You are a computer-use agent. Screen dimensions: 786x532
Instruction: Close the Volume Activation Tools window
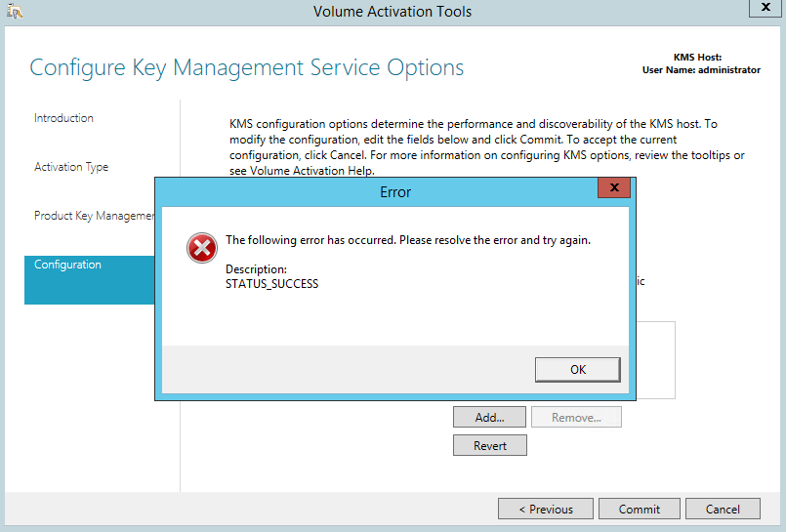(764, 8)
